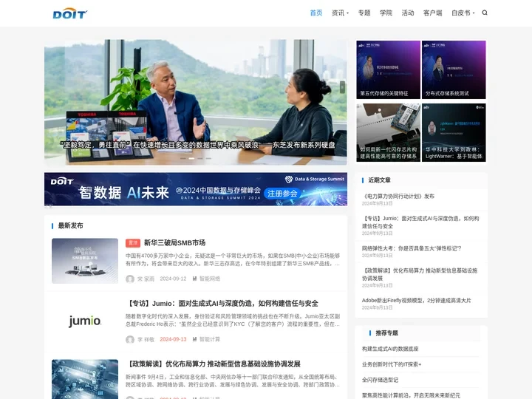Open sidebar Jumio 专访 recent article
The height and width of the screenshot is (399, 532).
(x=420, y=222)
